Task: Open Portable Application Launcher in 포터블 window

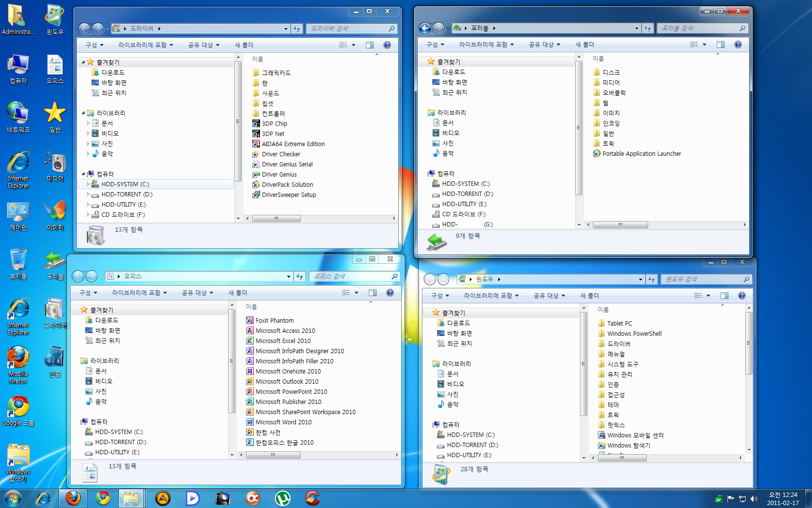Action: pyautogui.click(x=637, y=153)
